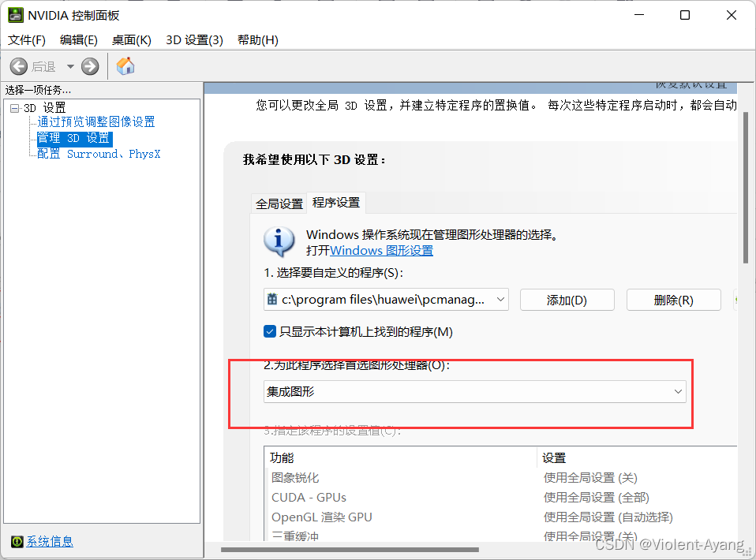
Task: Click the NVIDIA logo in title bar
Action: tap(16, 15)
